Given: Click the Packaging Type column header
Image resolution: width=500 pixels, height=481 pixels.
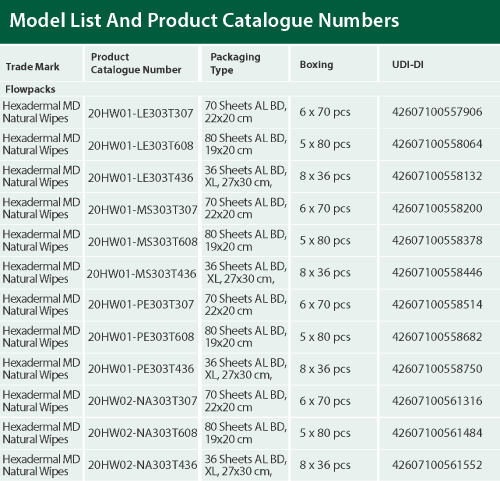Looking at the screenshot, I should 235,63.
